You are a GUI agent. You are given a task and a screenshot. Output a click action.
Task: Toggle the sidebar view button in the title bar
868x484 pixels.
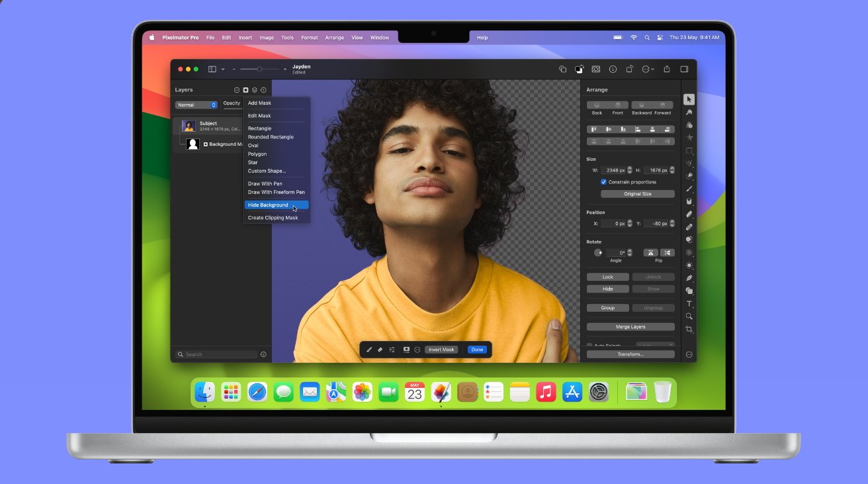point(212,69)
